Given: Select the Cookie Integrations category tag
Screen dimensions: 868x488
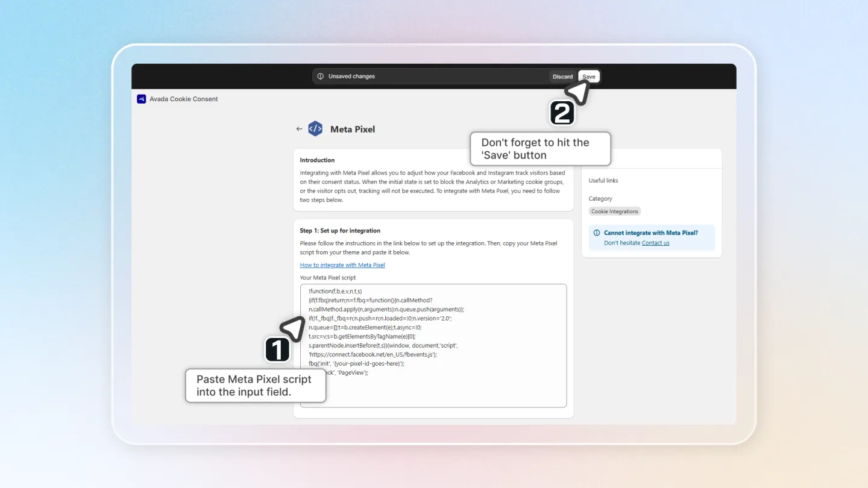Looking at the screenshot, I should tap(615, 211).
